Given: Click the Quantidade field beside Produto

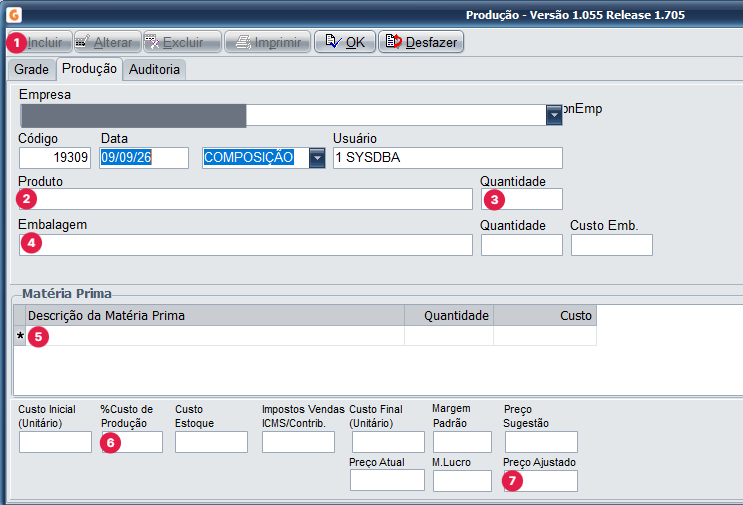Looking at the screenshot, I should pyautogui.click(x=522, y=199).
